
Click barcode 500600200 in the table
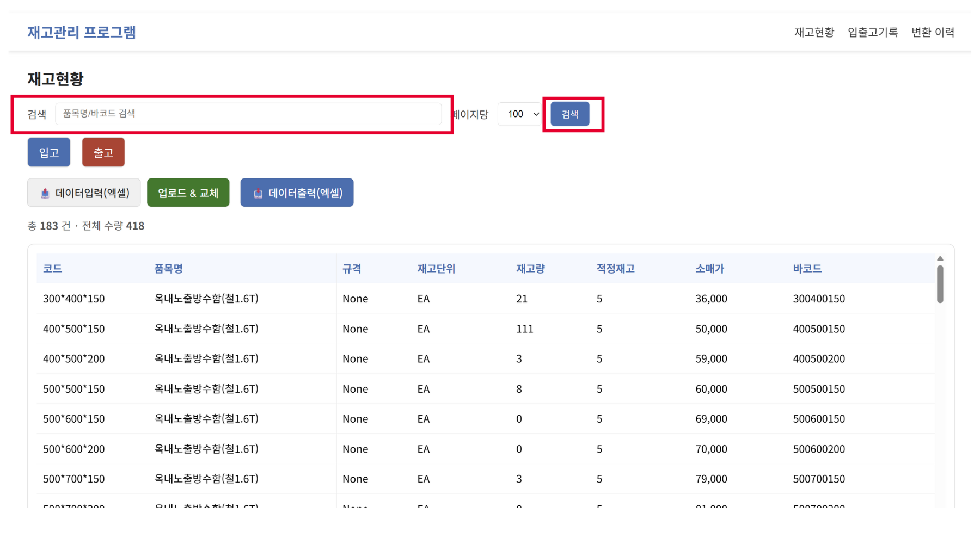[x=818, y=449]
